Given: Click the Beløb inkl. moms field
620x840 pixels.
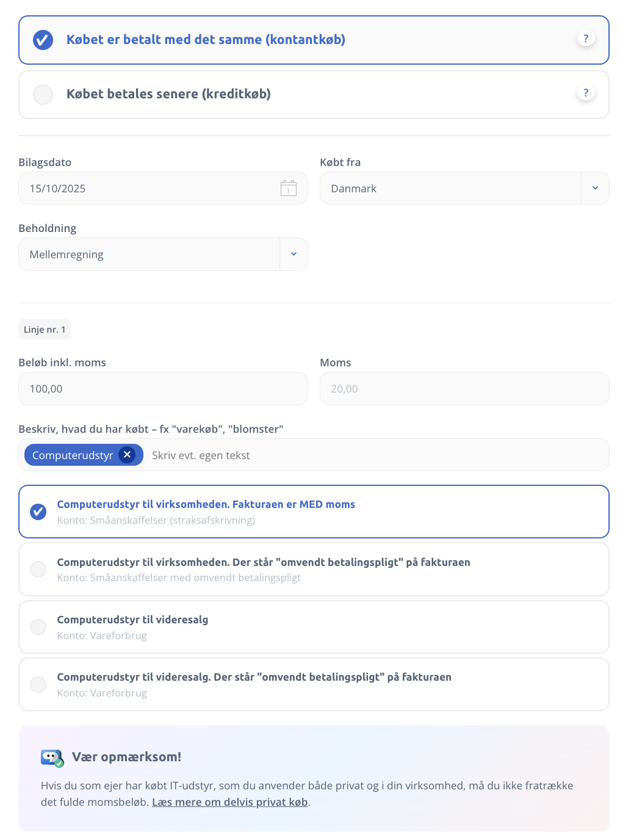Looking at the screenshot, I should [163, 389].
